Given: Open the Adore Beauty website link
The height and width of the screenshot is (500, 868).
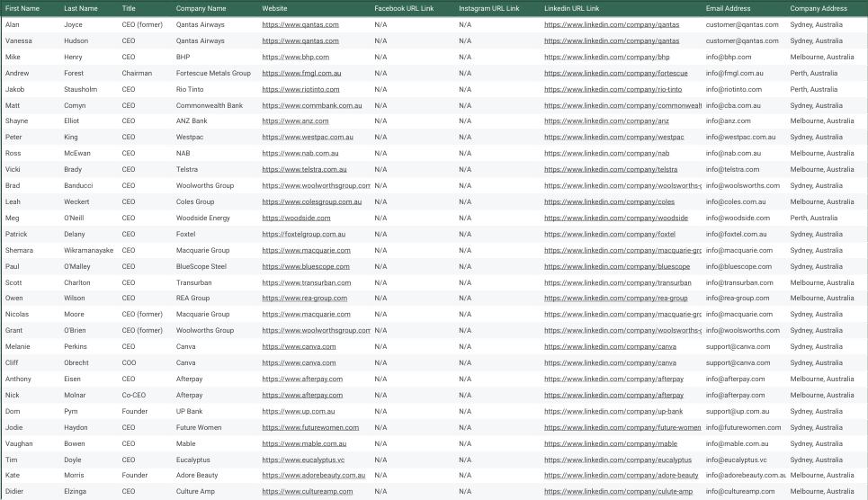Looking at the screenshot, I should click(314, 475).
